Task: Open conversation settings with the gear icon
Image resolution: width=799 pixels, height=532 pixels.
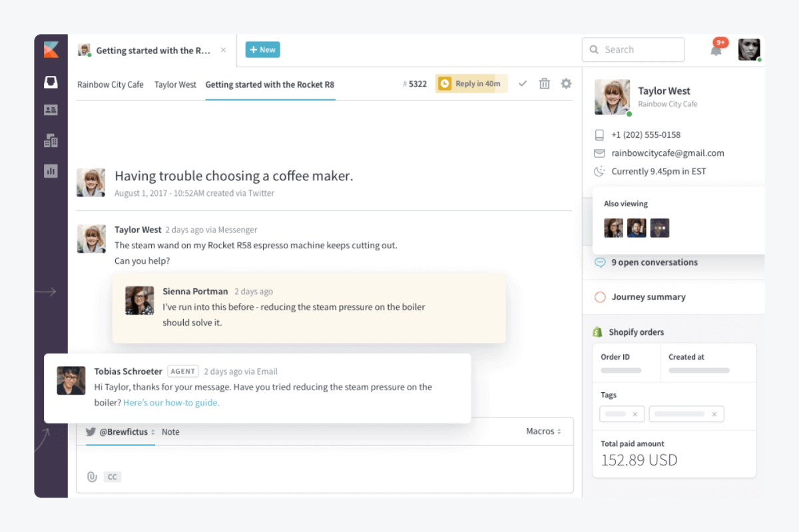Action: [x=566, y=83]
